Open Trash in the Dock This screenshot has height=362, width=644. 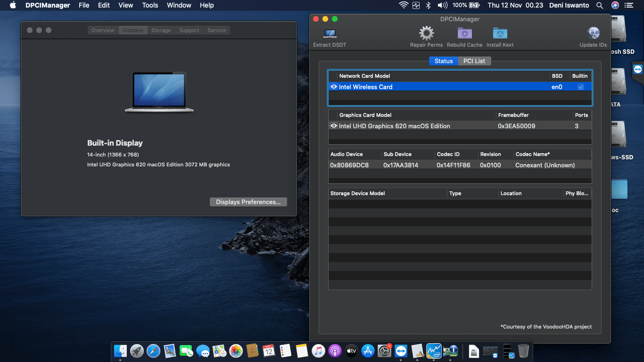(523, 351)
